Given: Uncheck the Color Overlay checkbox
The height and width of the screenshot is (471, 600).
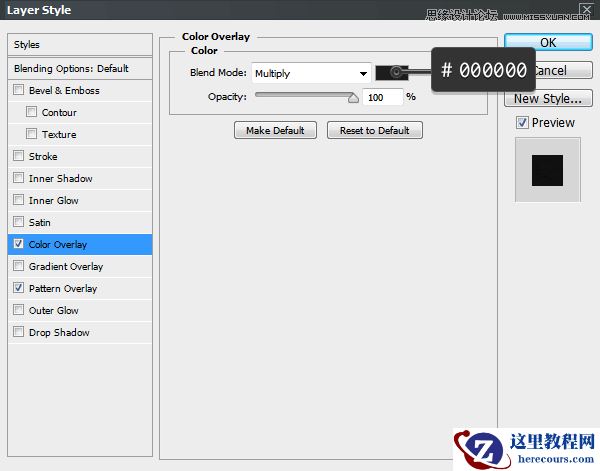Looking at the screenshot, I should (18, 244).
